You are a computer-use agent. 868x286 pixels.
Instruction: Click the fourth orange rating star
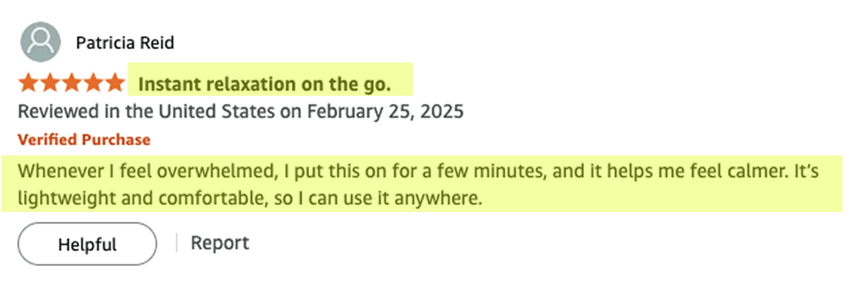point(94,82)
